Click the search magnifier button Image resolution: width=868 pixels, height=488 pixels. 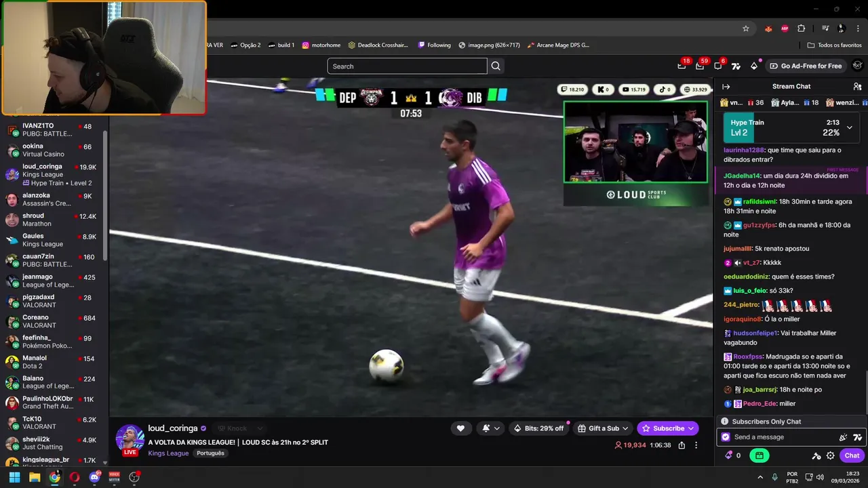pos(496,66)
